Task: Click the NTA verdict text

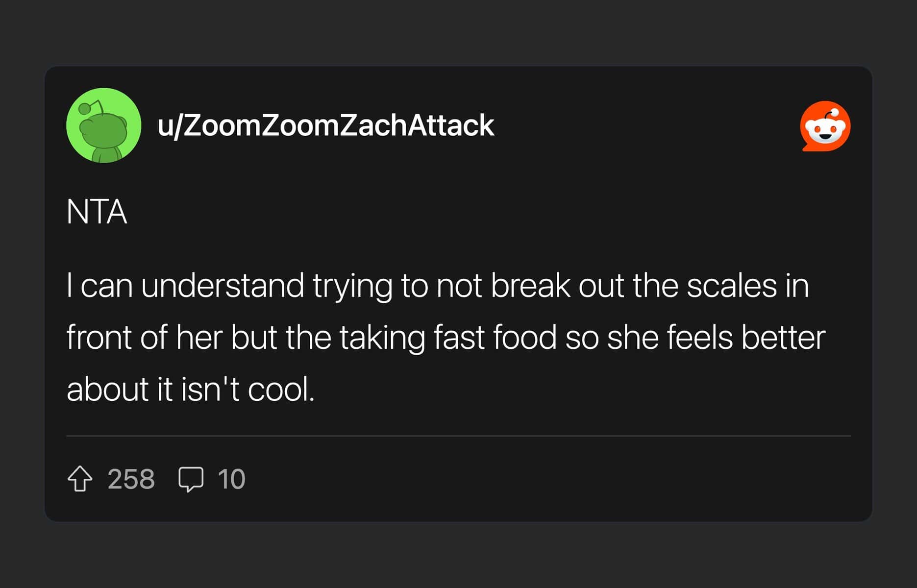Action: pyautogui.click(x=97, y=212)
